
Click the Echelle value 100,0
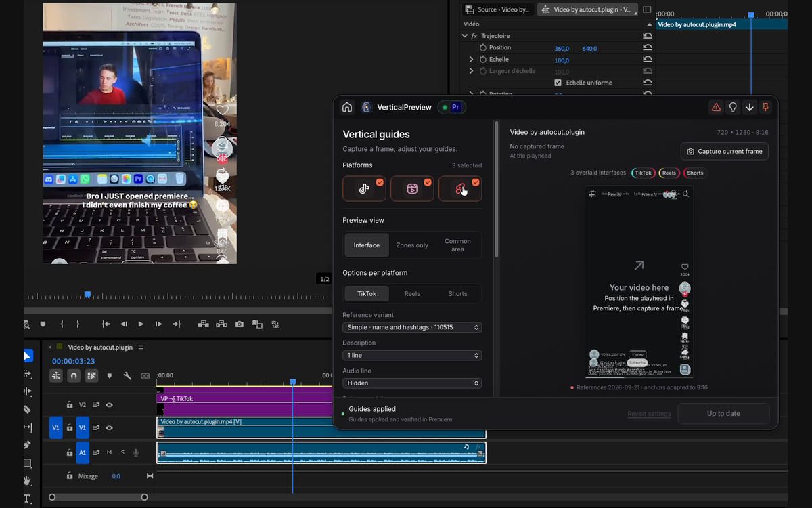pyautogui.click(x=562, y=60)
